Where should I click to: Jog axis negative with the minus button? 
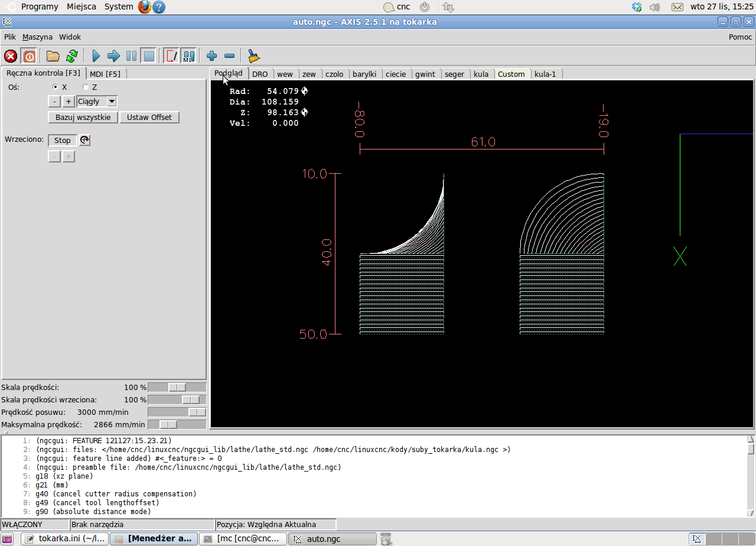click(x=54, y=102)
